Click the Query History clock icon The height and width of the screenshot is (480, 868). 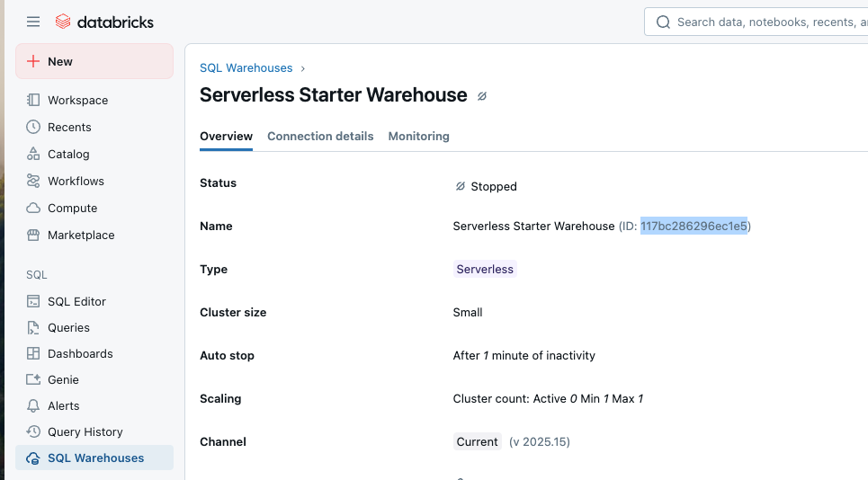coord(33,431)
